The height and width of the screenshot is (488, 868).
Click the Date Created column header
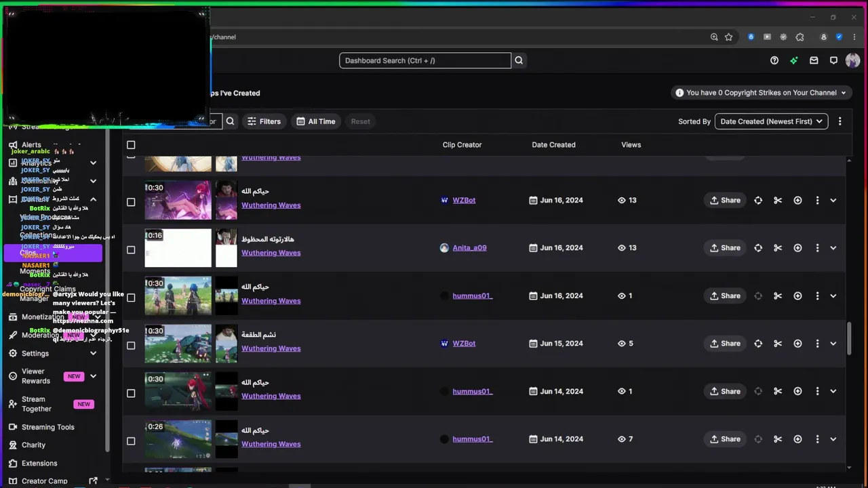click(x=553, y=144)
